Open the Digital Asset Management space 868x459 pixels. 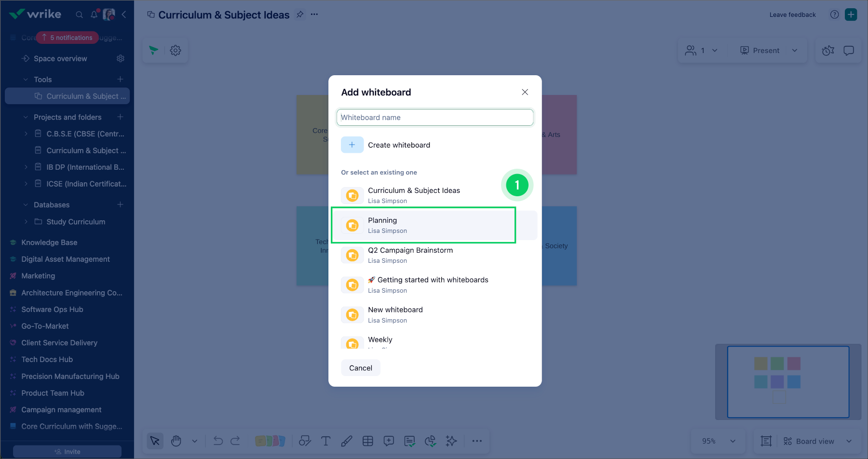(x=66, y=259)
